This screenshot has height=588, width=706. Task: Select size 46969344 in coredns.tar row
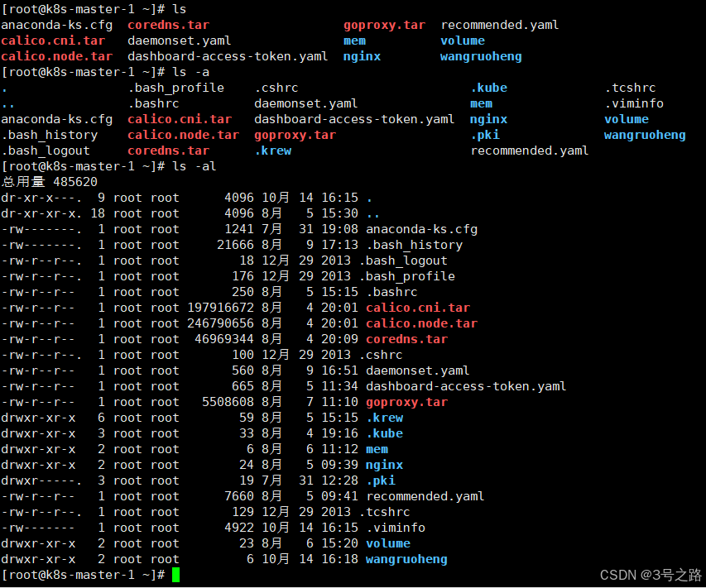224,339
